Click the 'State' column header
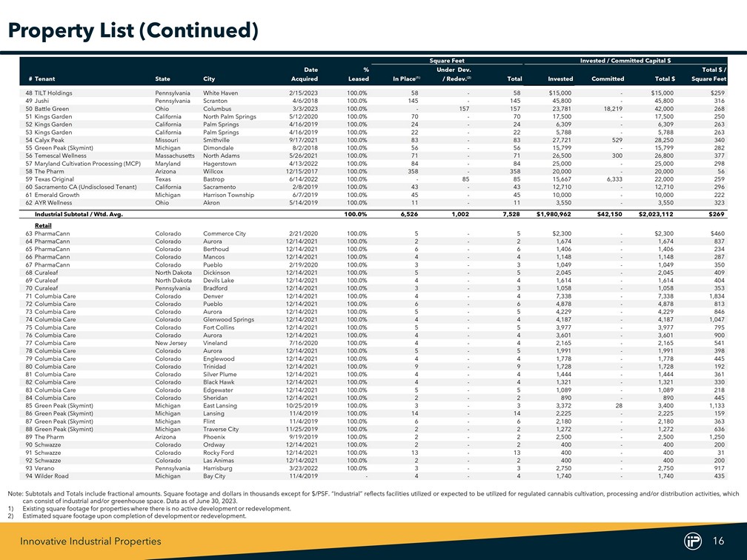747x560 pixels. (162, 79)
